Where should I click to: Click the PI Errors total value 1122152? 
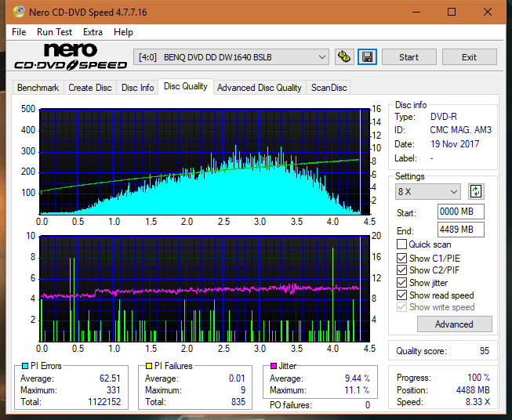coord(104,402)
